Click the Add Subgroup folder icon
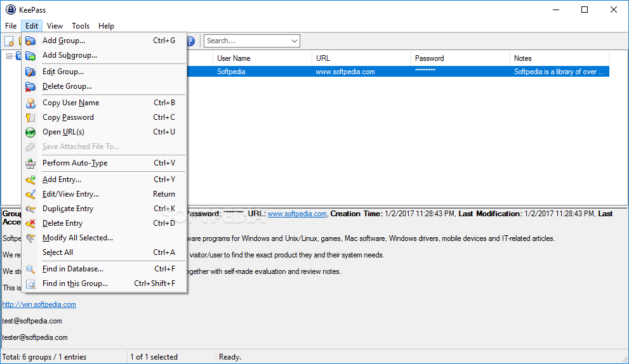 click(30, 56)
